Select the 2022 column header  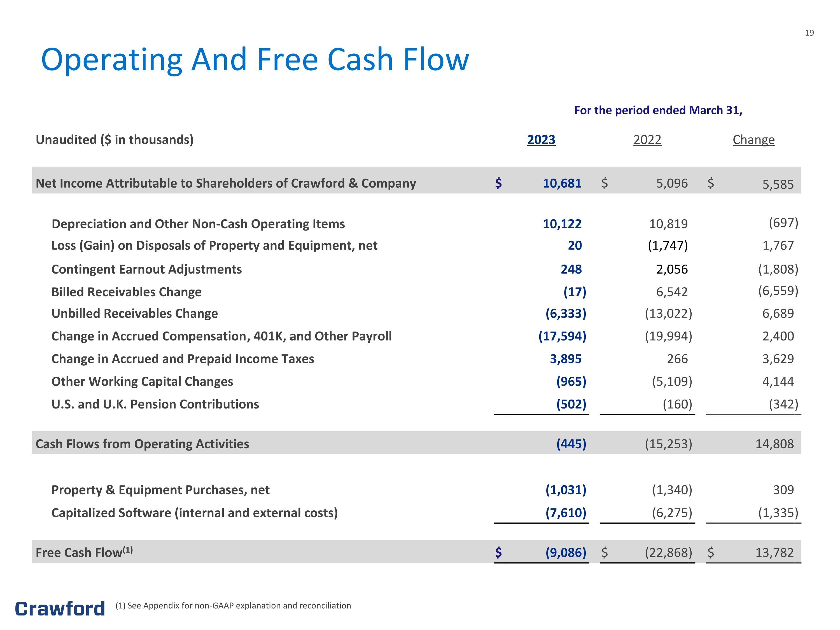click(647, 140)
